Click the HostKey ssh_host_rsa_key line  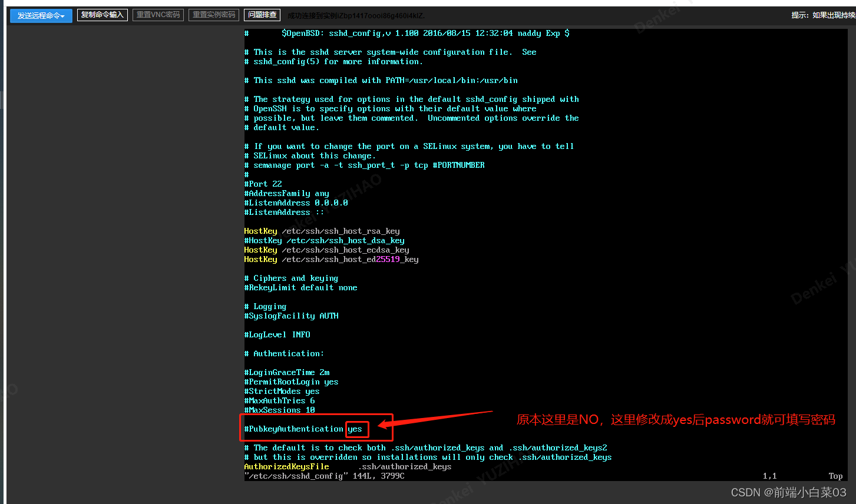(322, 231)
